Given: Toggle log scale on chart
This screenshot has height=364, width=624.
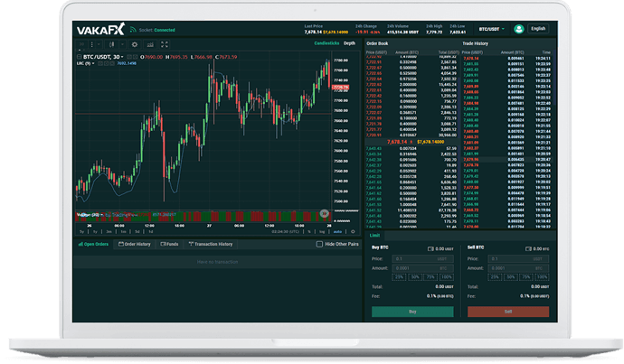Looking at the screenshot, I should (322, 231).
